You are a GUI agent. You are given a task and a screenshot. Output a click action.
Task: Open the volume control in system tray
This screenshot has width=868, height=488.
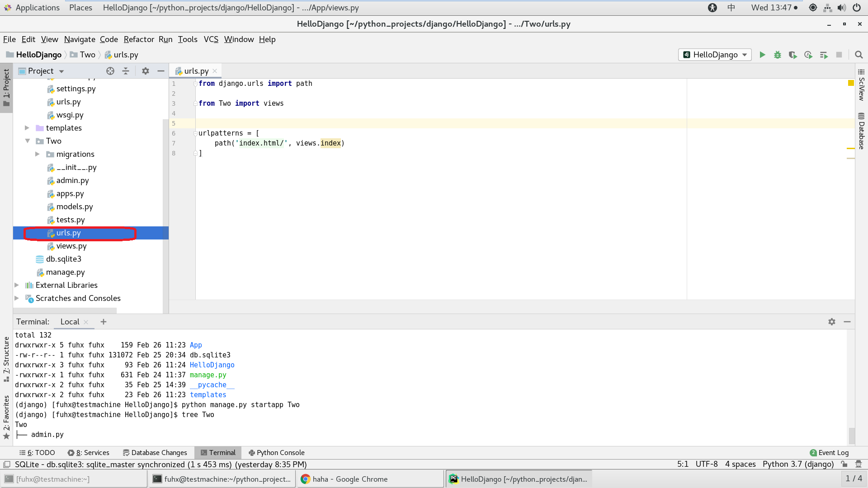(x=841, y=8)
